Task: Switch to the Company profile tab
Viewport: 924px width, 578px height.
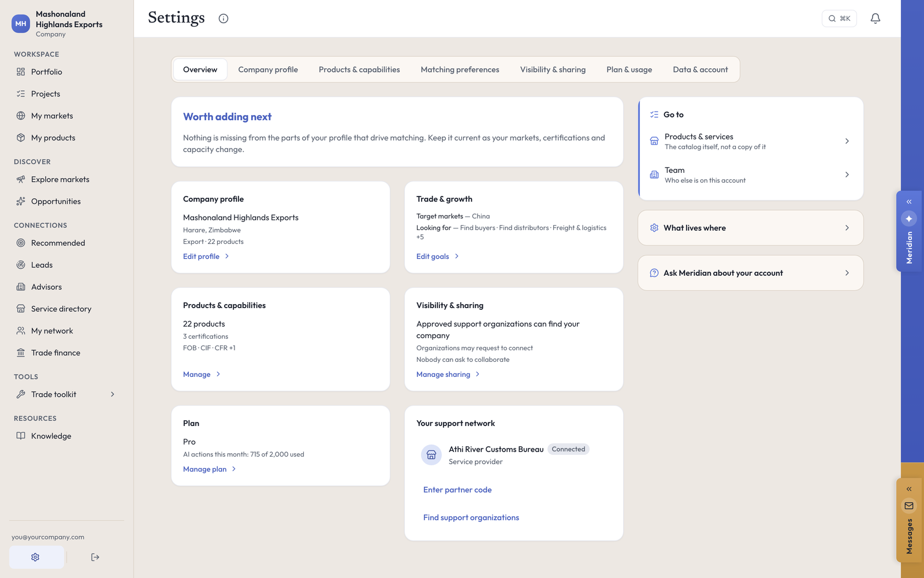Action: point(268,69)
